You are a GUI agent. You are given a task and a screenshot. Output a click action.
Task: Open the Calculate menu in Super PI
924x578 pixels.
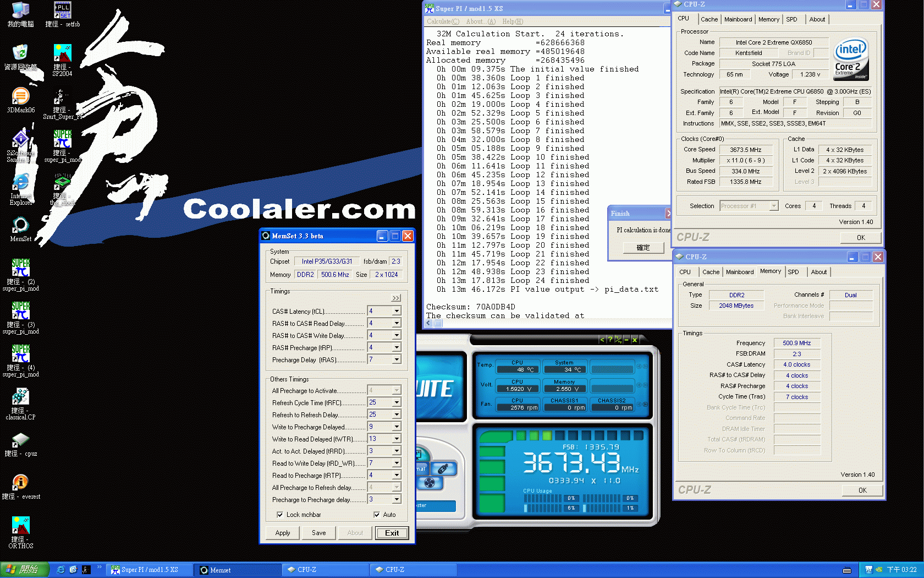[443, 21]
